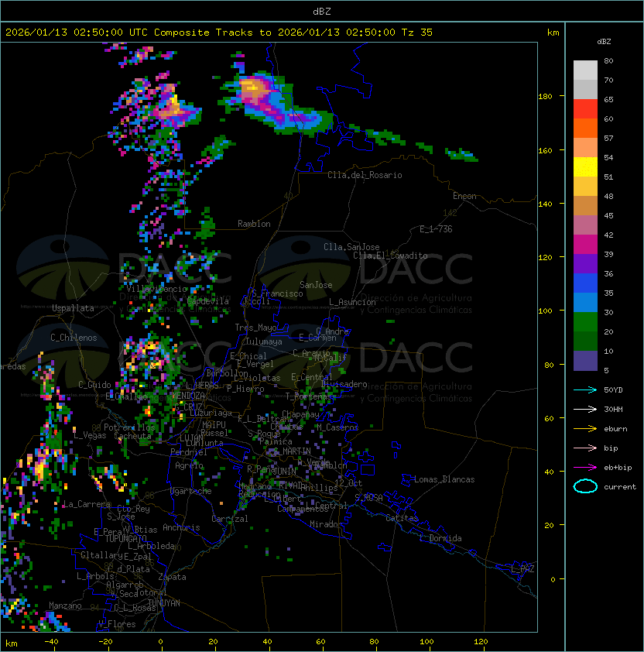Click the white 30HM arrow in legend
The image size is (644, 652).
[x=585, y=409]
